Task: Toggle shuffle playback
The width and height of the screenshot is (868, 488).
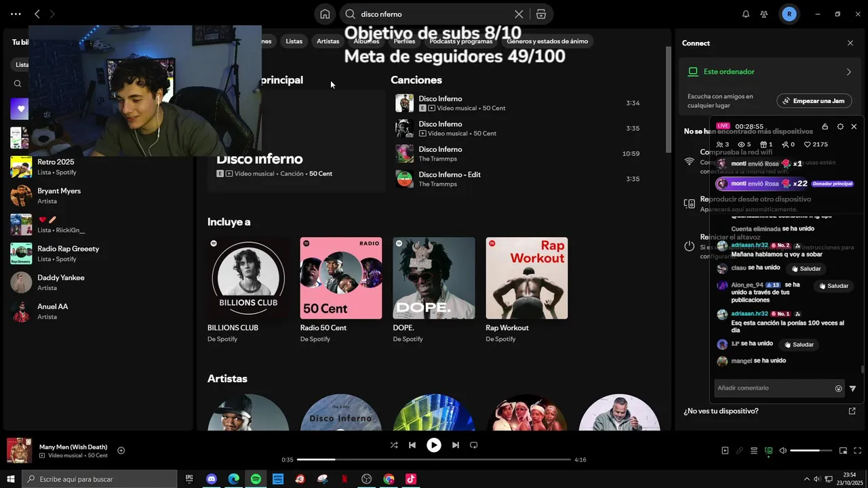Action: coord(394,445)
